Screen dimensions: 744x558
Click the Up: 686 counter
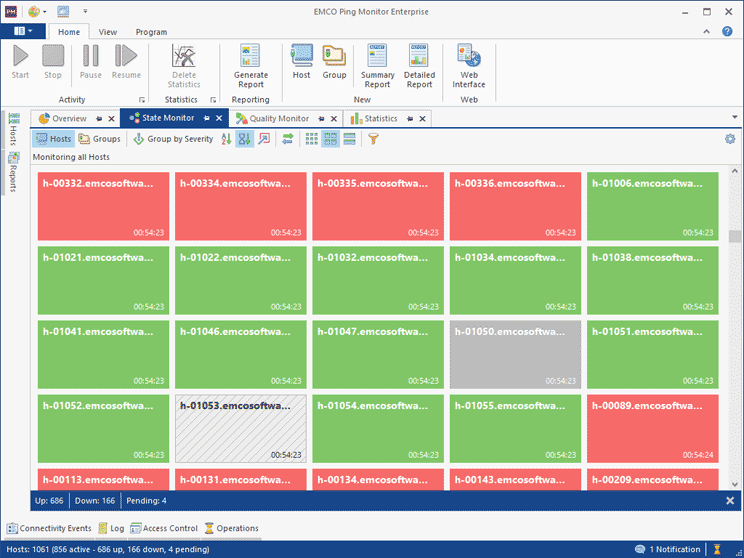tap(49, 501)
